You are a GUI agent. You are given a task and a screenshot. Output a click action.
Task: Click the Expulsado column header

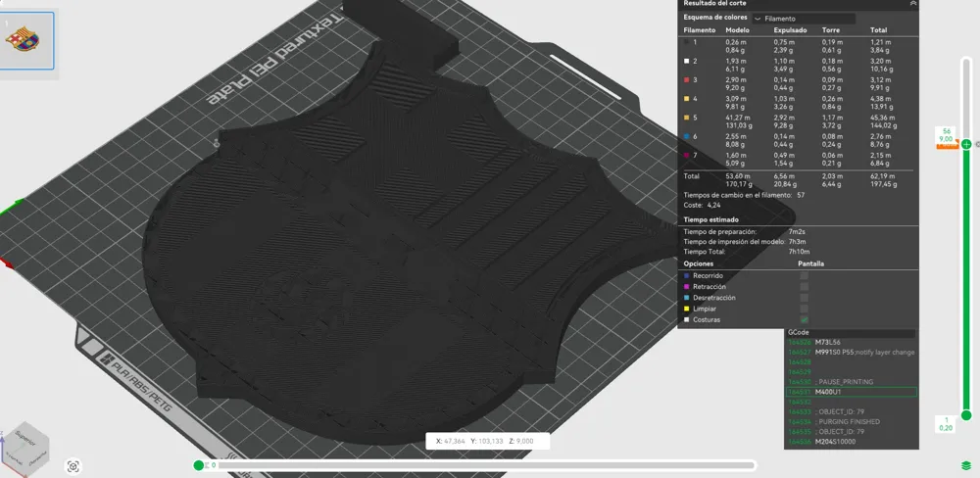pyautogui.click(x=790, y=30)
